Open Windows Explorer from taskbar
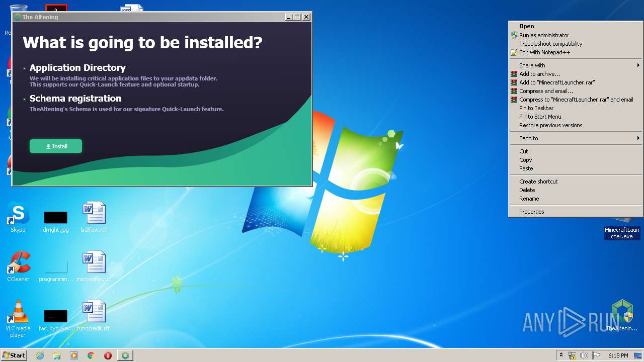Screen dimensions: 644x362 click(x=57, y=355)
